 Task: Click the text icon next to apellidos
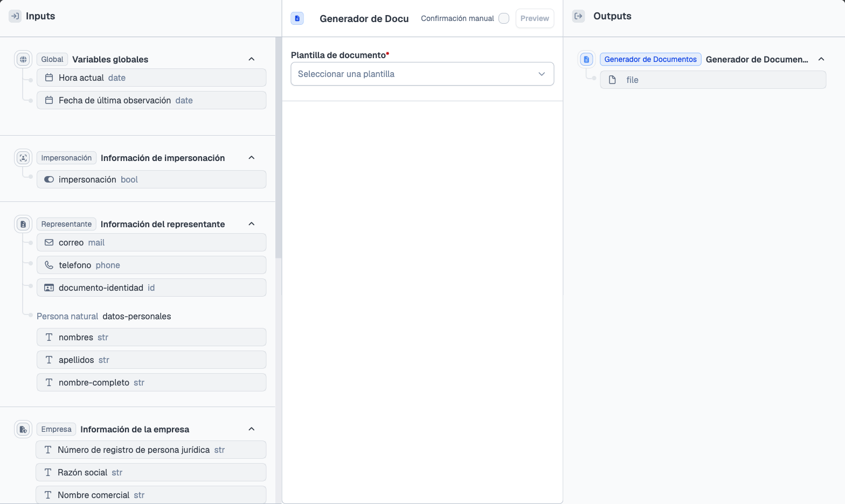click(49, 360)
